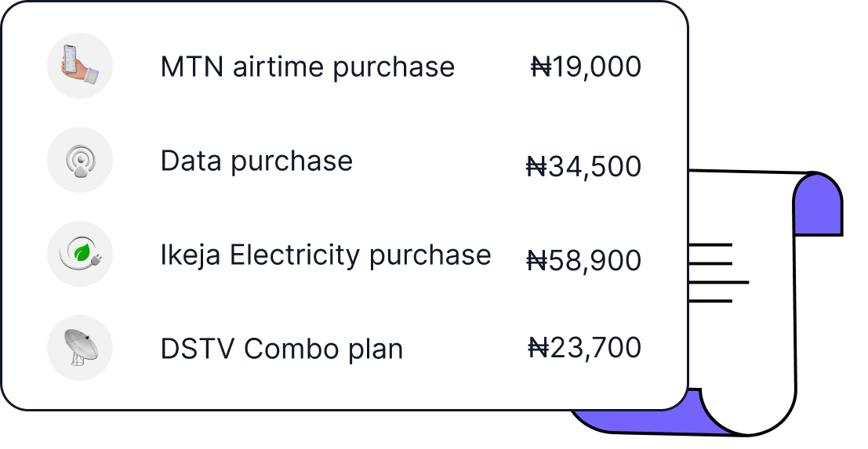This screenshot has width=868, height=449.
Task: Click the second black line on receipt
Action: tap(710, 263)
